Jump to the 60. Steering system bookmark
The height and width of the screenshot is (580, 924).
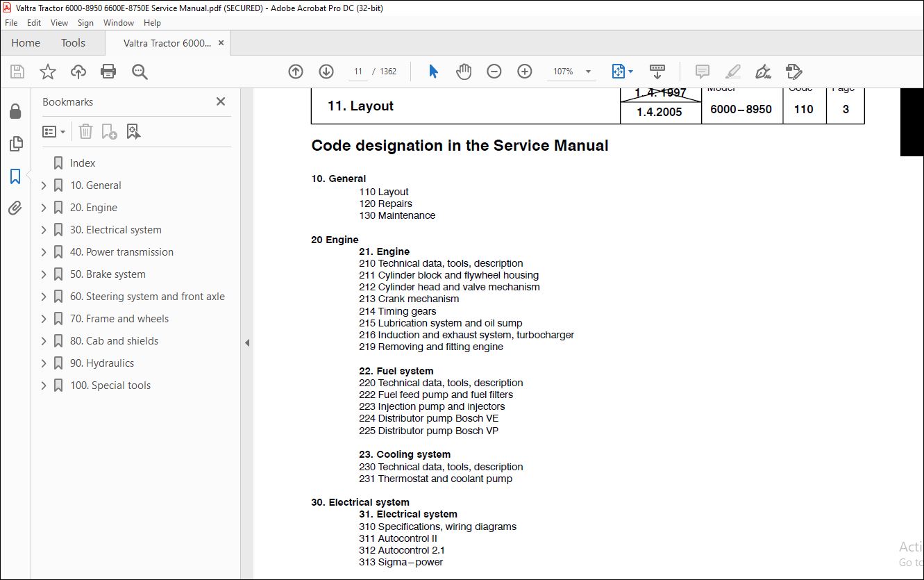tap(147, 297)
